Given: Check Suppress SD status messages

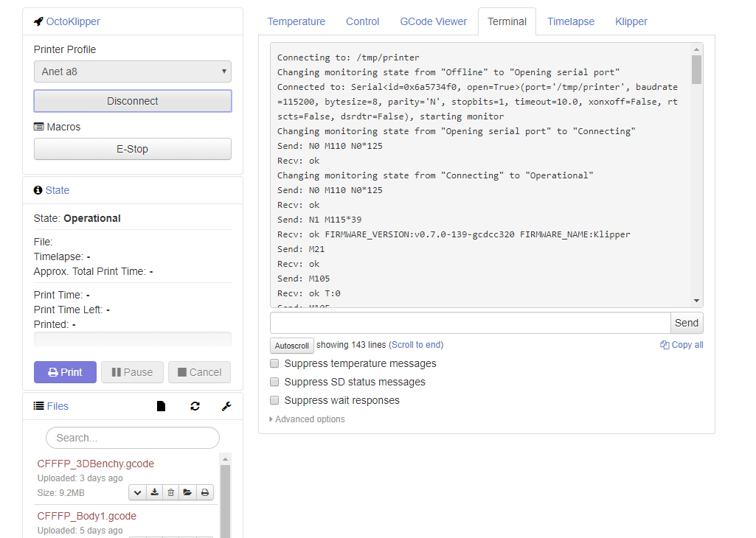Looking at the screenshot, I should pyautogui.click(x=274, y=382).
